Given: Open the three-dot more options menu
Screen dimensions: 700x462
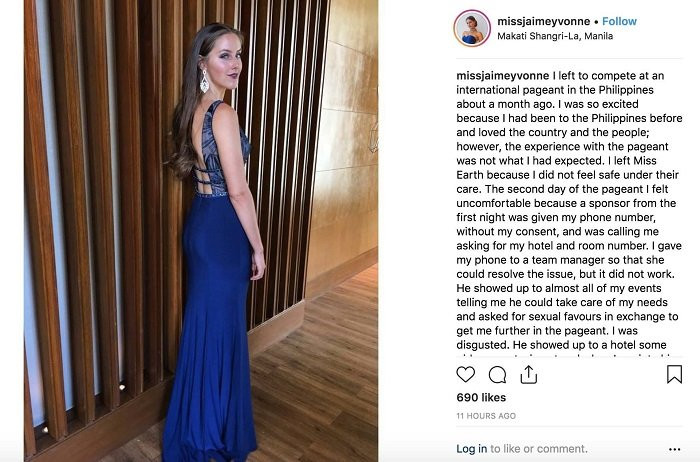Looking at the screenshot, I should pyautogui.click(x=674, y=449).
